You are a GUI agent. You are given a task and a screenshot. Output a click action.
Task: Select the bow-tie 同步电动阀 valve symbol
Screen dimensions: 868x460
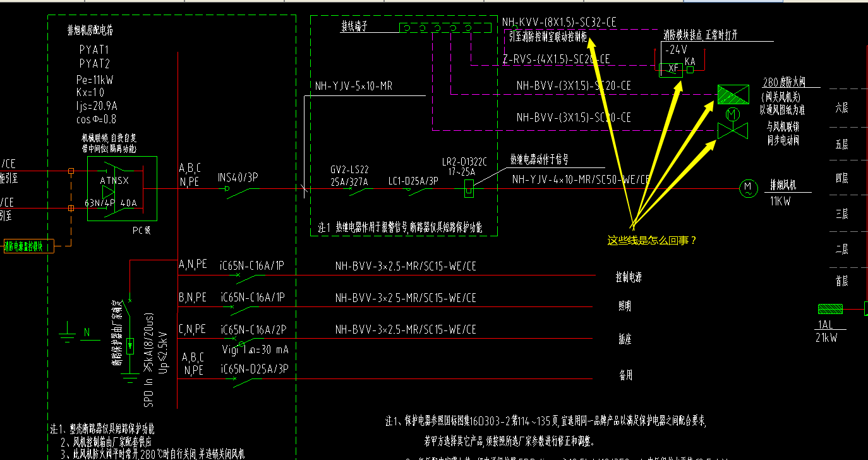point(733,131)
